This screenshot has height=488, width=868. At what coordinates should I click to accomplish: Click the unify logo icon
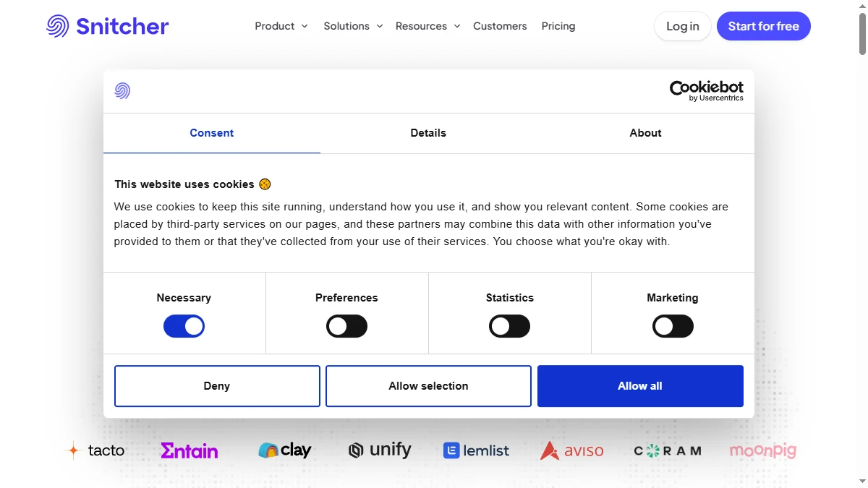click(x=355, y=450)
